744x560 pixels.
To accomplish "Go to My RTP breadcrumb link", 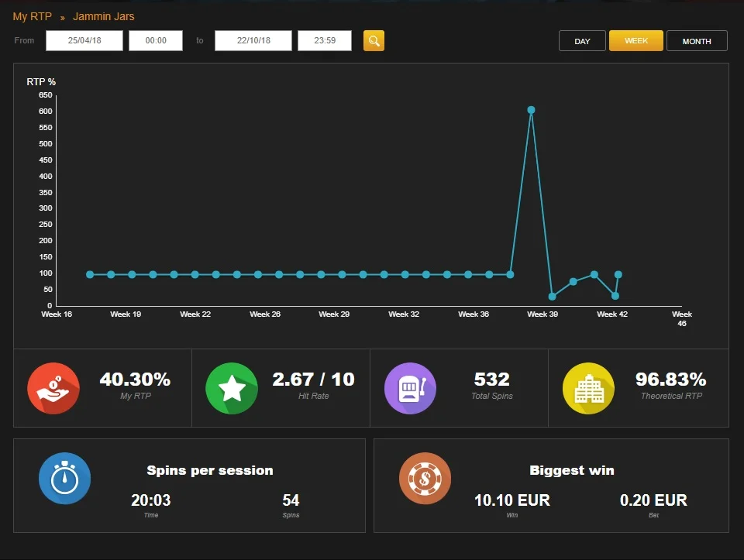I will (33, 16).
